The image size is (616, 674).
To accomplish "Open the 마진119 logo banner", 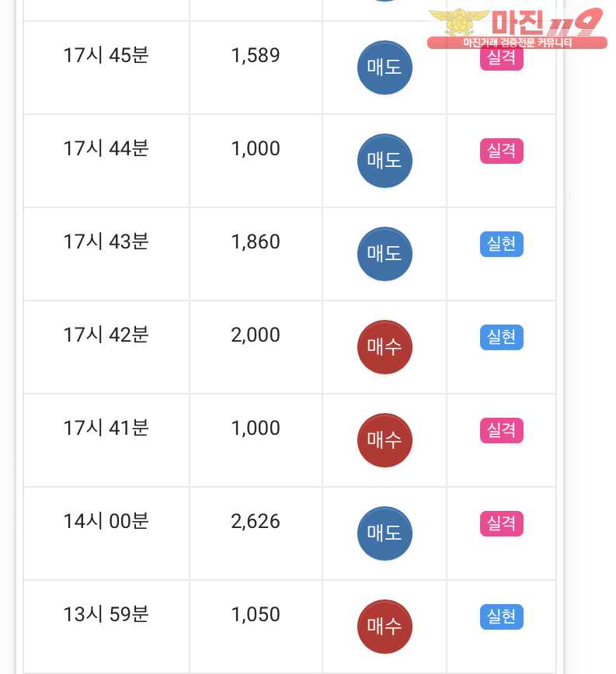I will (x=517, y=27).
